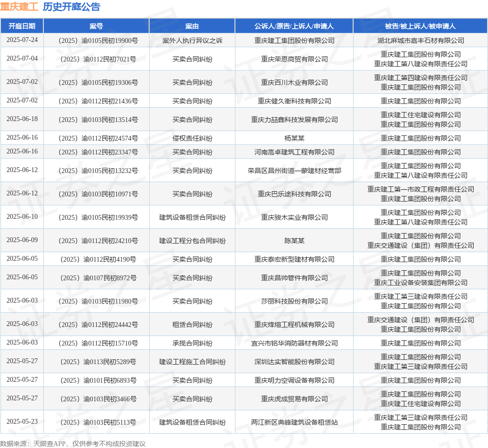Click 重庆荣恩商贸有限公司
Screen dimensions: 488x448
(295, 59)
